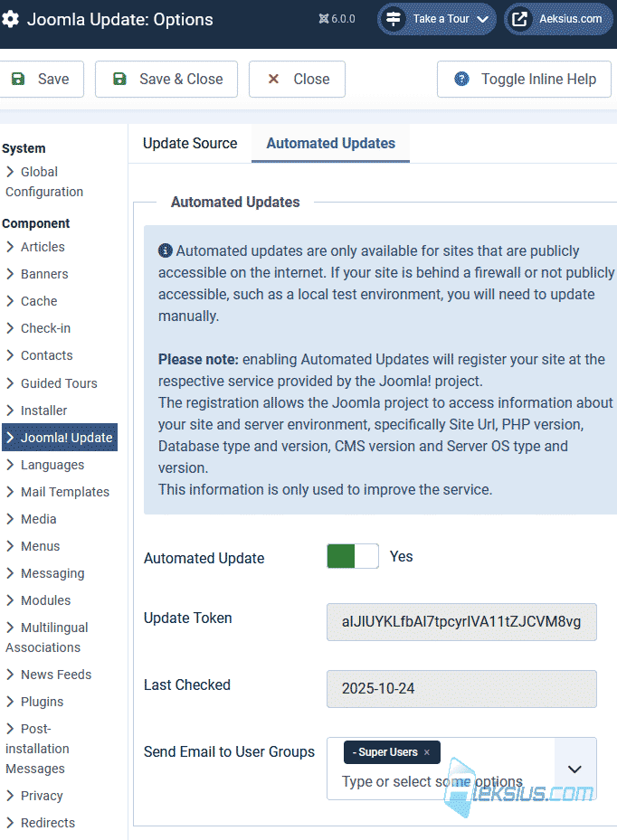Click the red X icon on Close
617x840 pixels.
273,80
